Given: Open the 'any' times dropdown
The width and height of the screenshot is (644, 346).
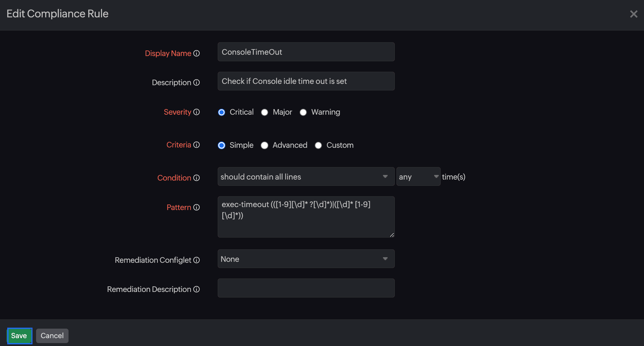Looking at the screenshot, I should coord(418,177).
